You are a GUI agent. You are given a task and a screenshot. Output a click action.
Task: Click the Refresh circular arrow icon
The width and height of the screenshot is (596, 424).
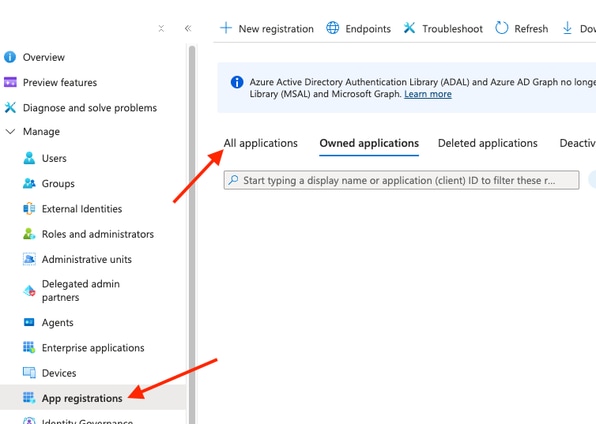502,28
